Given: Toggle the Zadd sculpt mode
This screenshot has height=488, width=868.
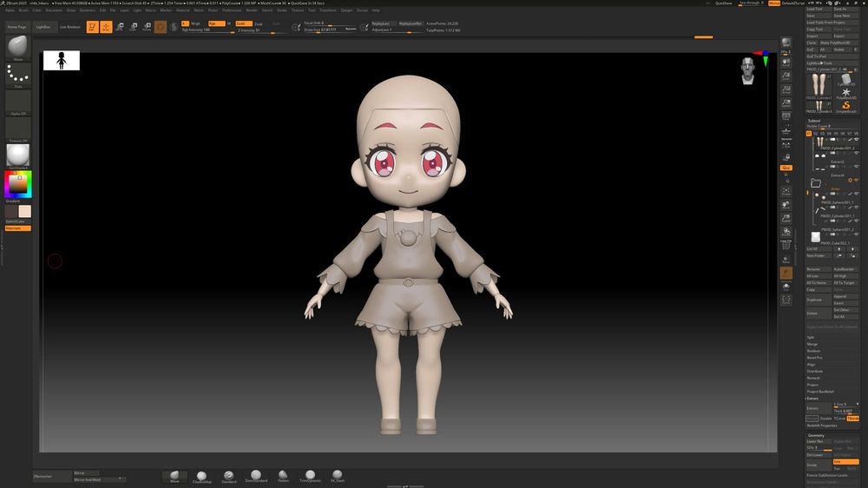Looking at the screenshot, I should click(x=243, y=23).
